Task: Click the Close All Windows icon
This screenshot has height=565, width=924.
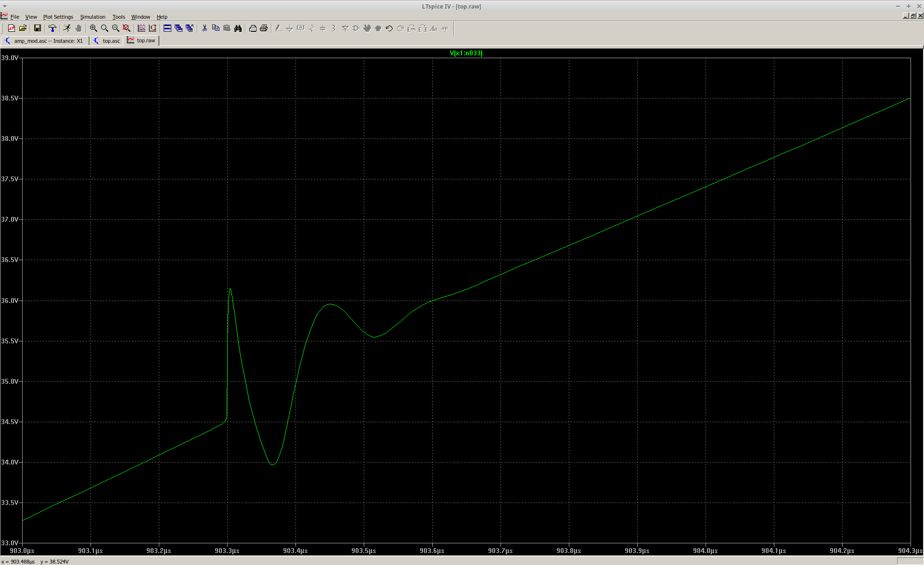Action: click(190, 28)
